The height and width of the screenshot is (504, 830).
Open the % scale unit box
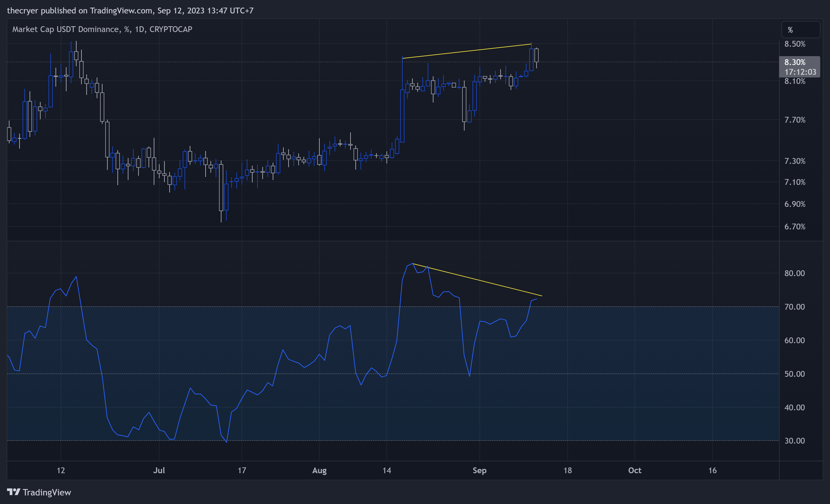[800, 30]
